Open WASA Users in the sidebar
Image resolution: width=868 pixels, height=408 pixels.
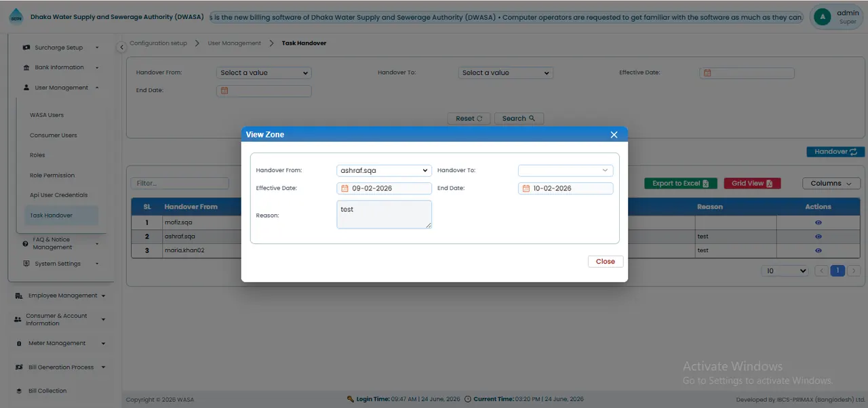coord(47,115)
